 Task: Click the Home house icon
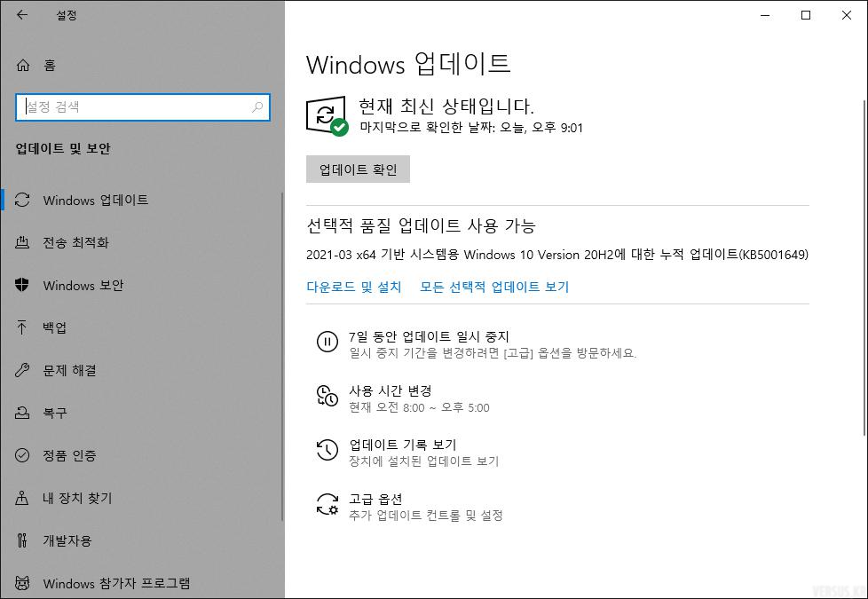pos(23,66)
